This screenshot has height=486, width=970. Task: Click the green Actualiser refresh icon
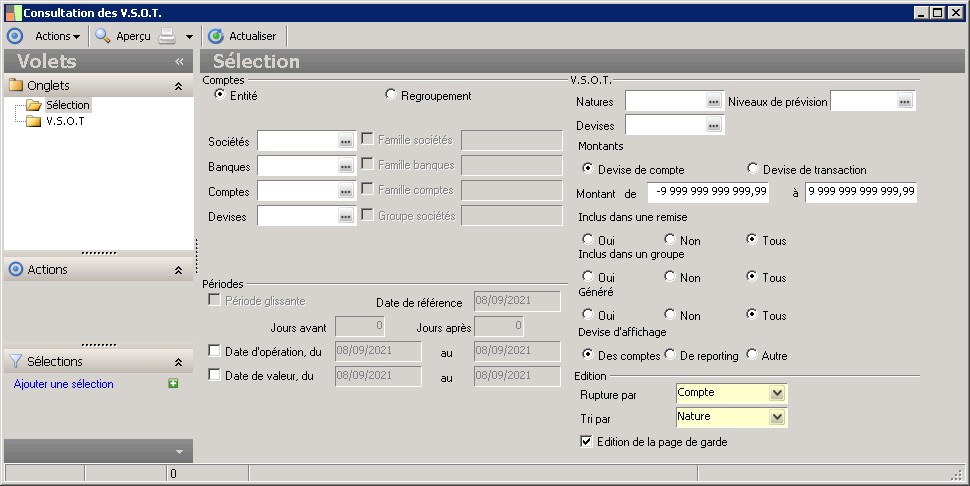point(215,36)
